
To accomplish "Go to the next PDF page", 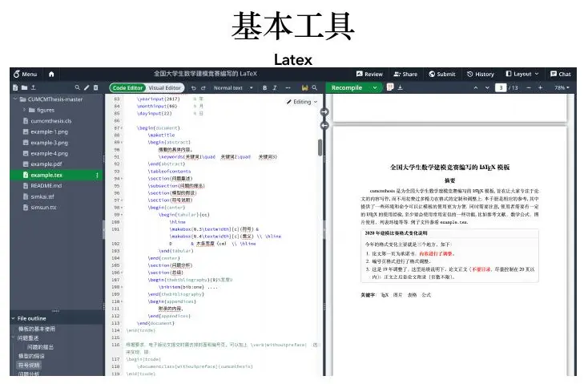I will (487, 87).
